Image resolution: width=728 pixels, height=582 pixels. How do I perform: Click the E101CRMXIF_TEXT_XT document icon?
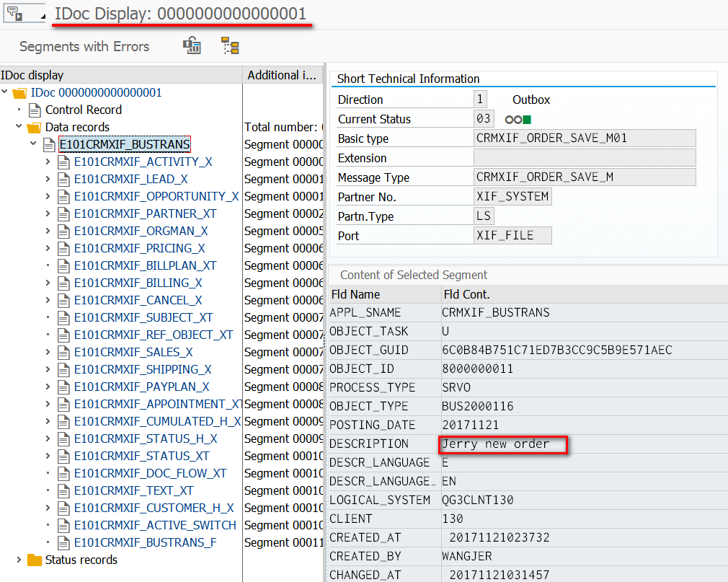click(x=63, y=491)
